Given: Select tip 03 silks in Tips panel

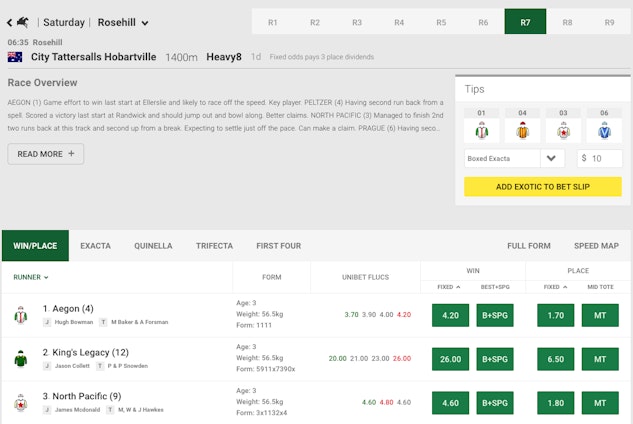Looking at the screenshot, I should (x=563, y=131).
